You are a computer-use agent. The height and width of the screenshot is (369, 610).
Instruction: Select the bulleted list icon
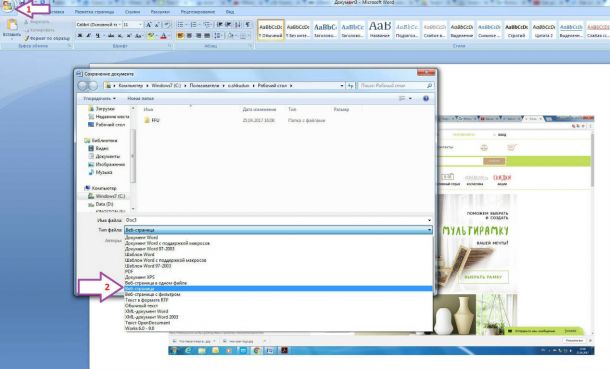[x=181, y=24]
